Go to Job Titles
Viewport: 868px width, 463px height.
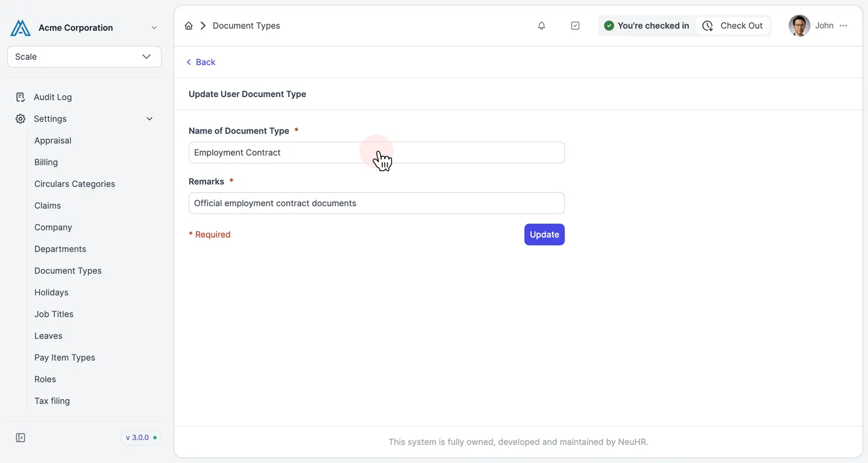coord(54,314)
